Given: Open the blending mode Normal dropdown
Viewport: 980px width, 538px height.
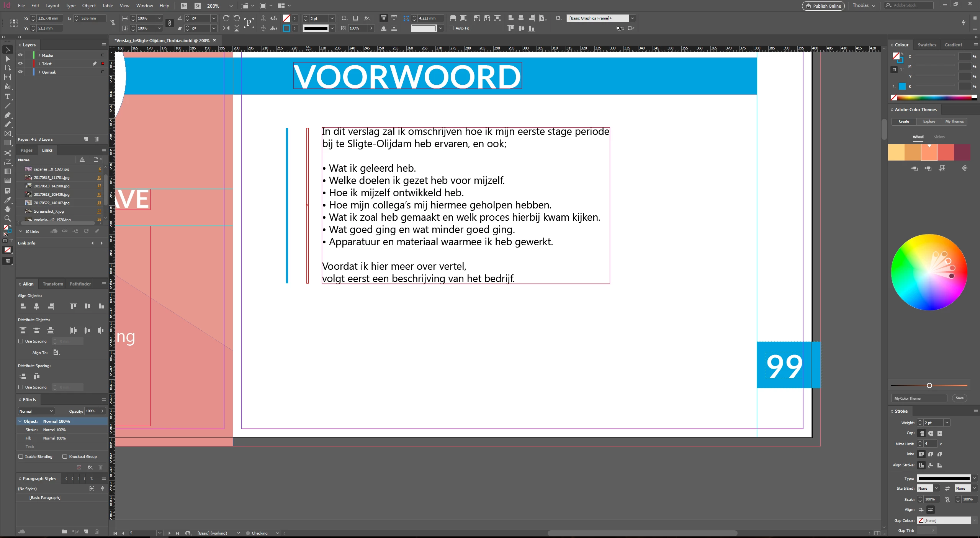Looking at the screenshot, I should (36, 411).
